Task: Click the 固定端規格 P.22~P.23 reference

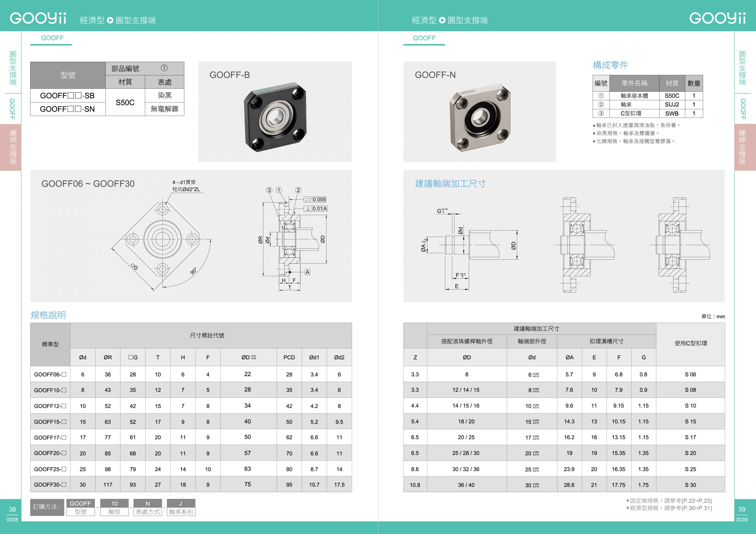Action: [669, 501]
